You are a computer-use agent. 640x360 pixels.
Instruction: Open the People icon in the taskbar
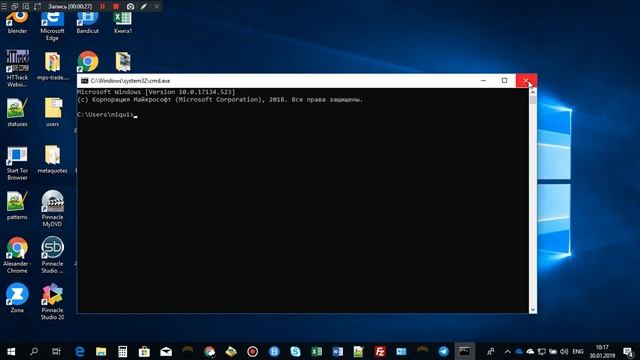pyautogui.click(x=491, y=351)
